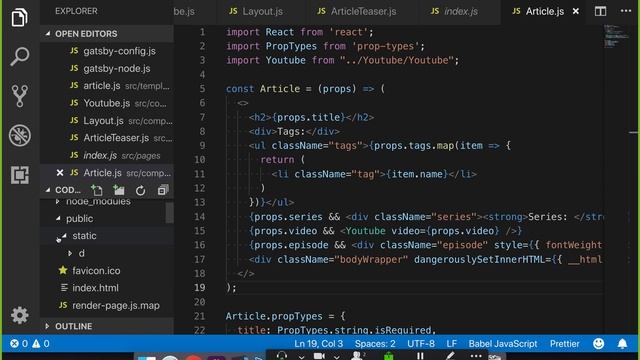
Task: Refresh the file explorer
Action: [140, 190]
